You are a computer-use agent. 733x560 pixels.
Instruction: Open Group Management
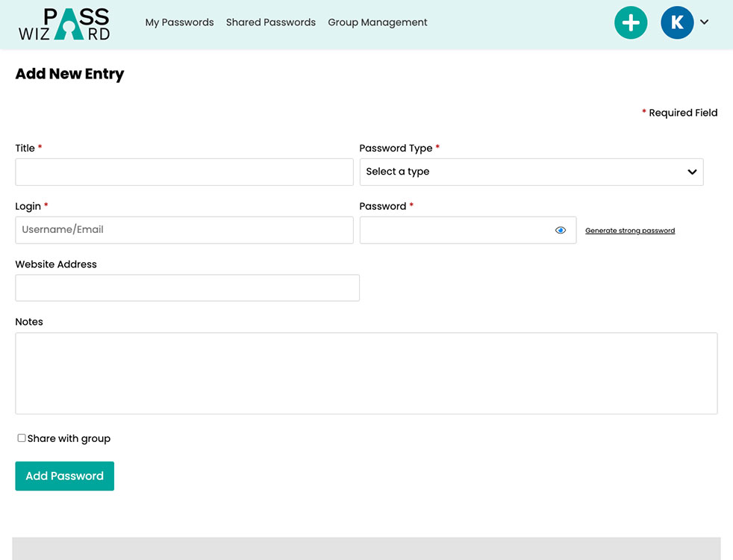coord(377,22)
